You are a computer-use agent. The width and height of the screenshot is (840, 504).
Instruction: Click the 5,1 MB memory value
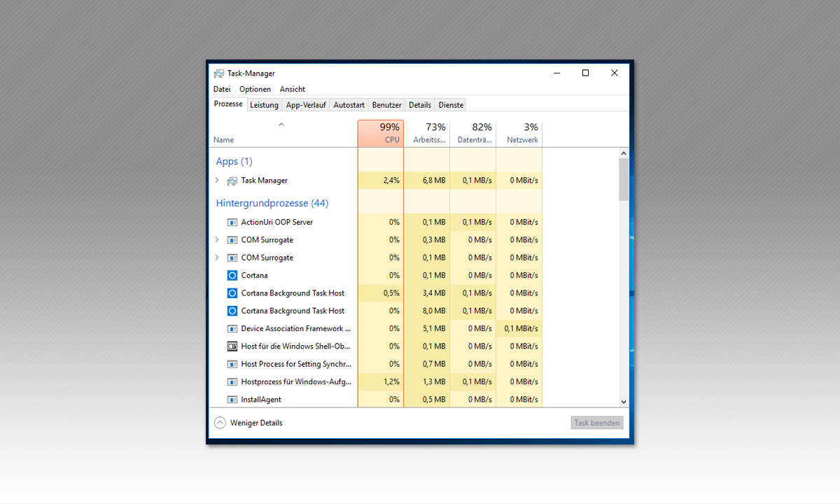[434, 328]
